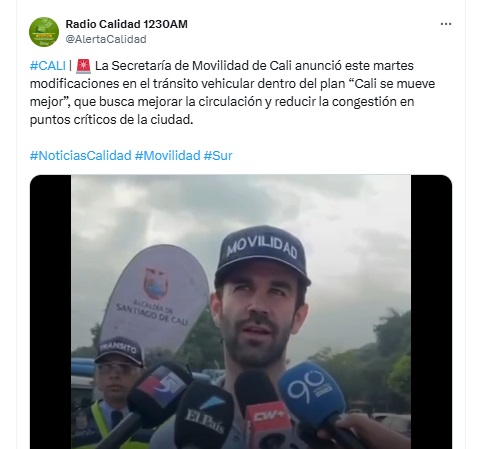Image resolution: width=479 pixels, height=449 pixels.
Task: Select the #Movilidad hashtag link
Action: pos(167,156)
